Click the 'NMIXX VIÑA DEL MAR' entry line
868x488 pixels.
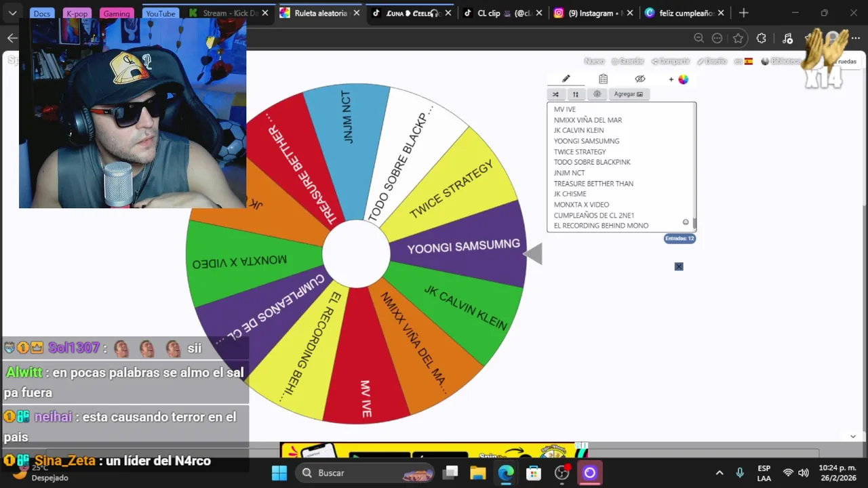(588, 120)
